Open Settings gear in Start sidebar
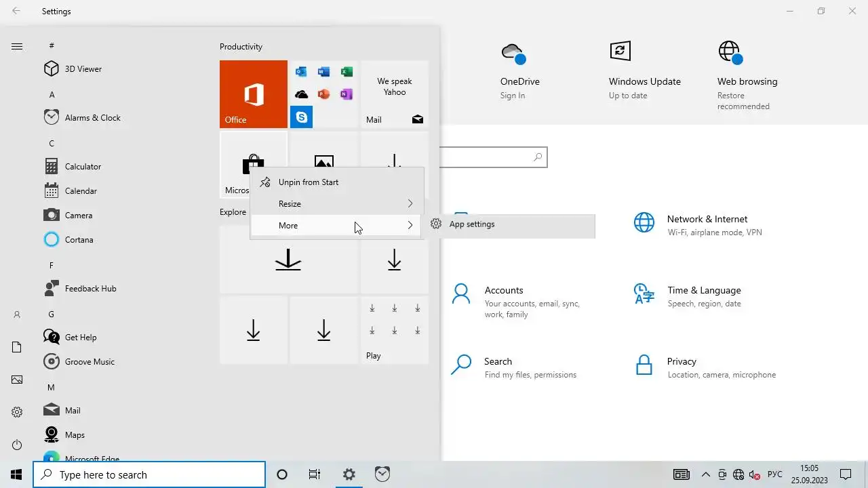 coord(17,412)
